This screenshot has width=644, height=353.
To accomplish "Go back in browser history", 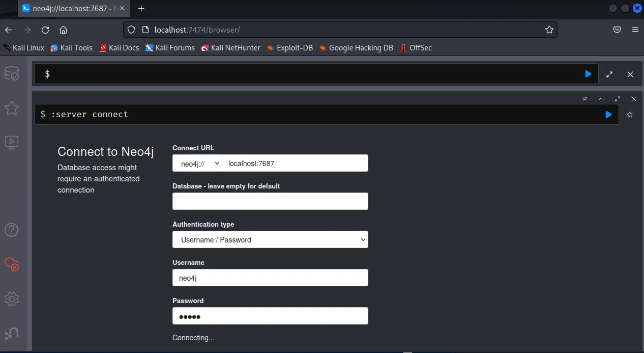I will pyautogui.click(x=9, y=30).
